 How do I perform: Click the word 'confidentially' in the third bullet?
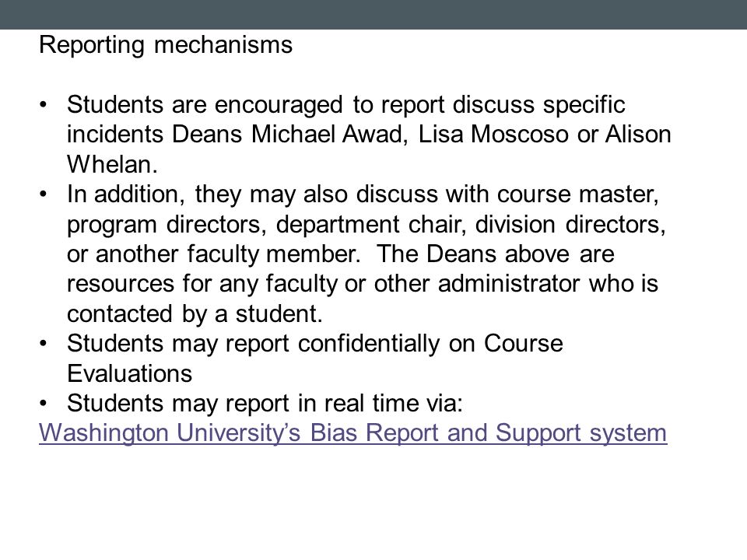click(x=369, y=344)
